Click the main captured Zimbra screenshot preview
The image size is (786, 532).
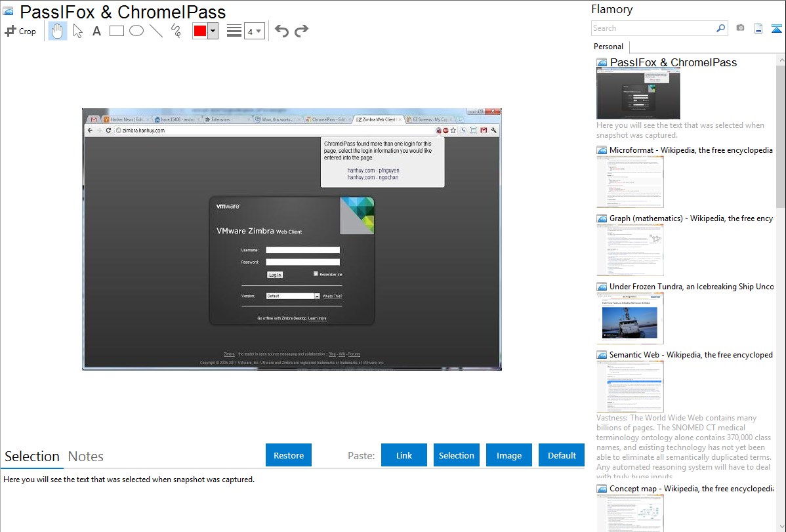pyautogui.click(x=292, y=239)
